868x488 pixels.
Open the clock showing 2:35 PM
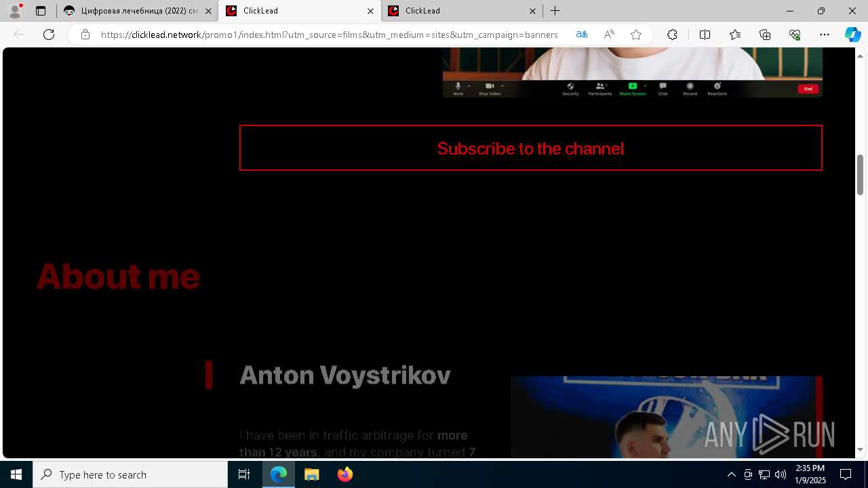pos(810,474)
